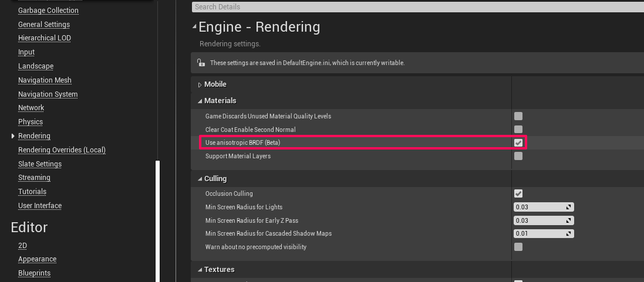
Task: Enable Clear Coat Enable Second Normal checkbox
Action: [x=518, y=130]
